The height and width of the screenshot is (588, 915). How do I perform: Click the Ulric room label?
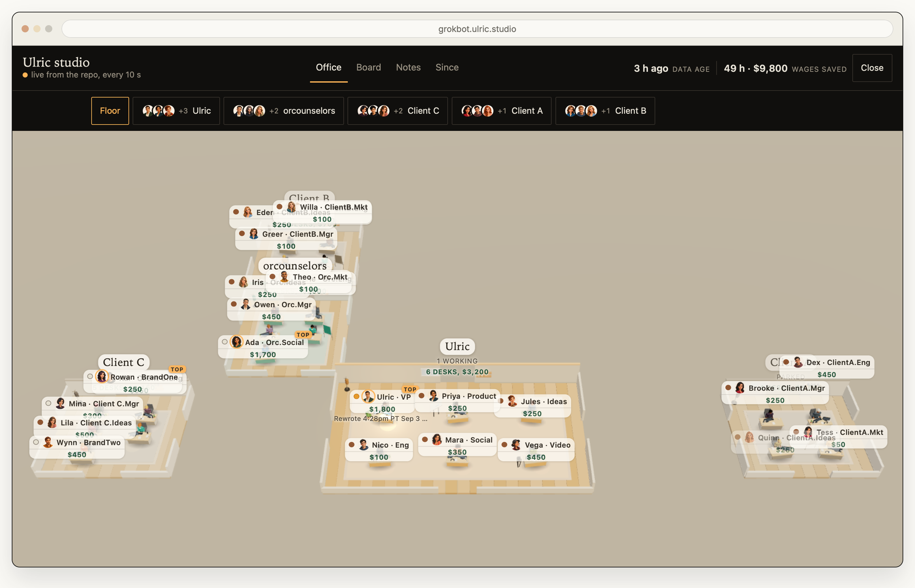(x=457, y=346)
